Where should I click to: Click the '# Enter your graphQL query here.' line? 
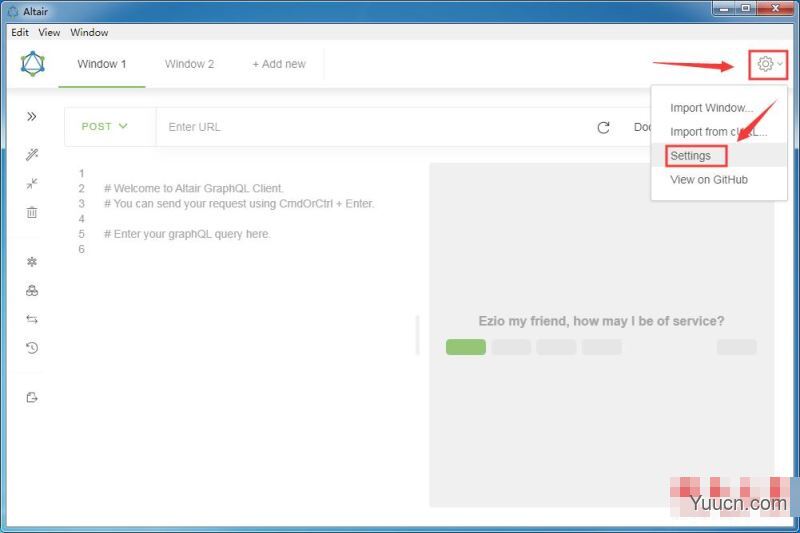tap(187, 234)
